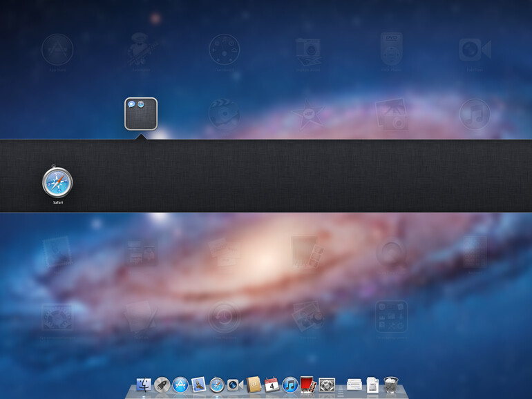This screenshot has height=399, width=532.
Task: Click the 'Safari' label under the compass icon
Action: (57, 202)
